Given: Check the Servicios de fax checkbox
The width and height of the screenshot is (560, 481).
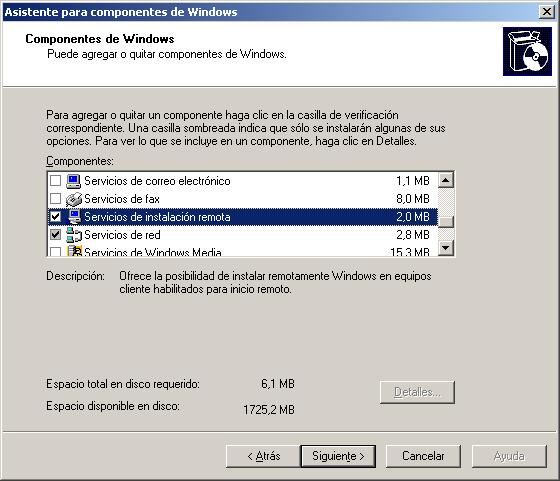Looking at the screenshot, I should (x=55, y=199).
